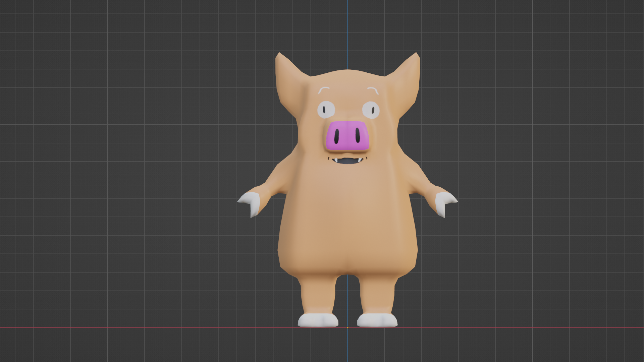Select the pig's left nostril
The image size is (644, 362).
(x=336, y=136)
